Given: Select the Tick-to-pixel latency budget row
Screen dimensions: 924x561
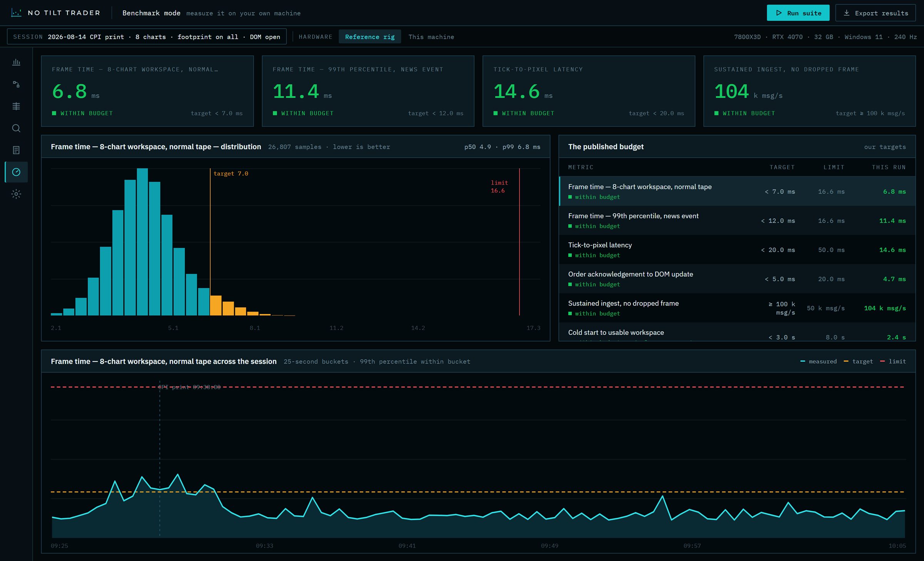Looking at the screenshot, I should click(x=737, y=250).
